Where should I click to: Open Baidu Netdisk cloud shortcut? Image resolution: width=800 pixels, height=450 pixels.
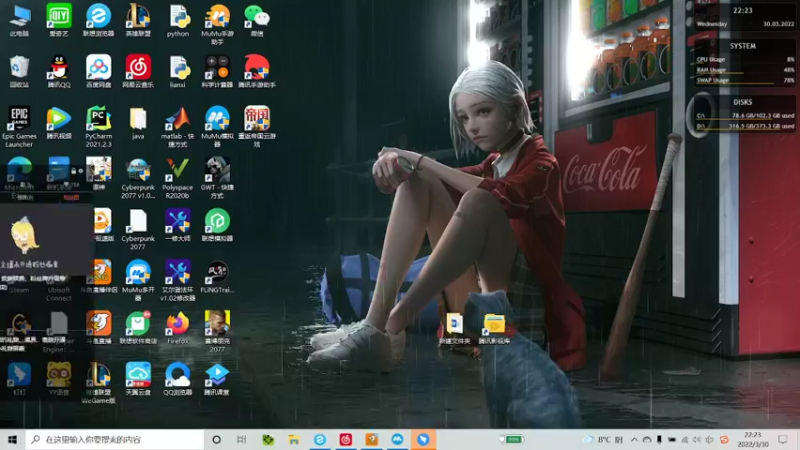tap(98, 71)
